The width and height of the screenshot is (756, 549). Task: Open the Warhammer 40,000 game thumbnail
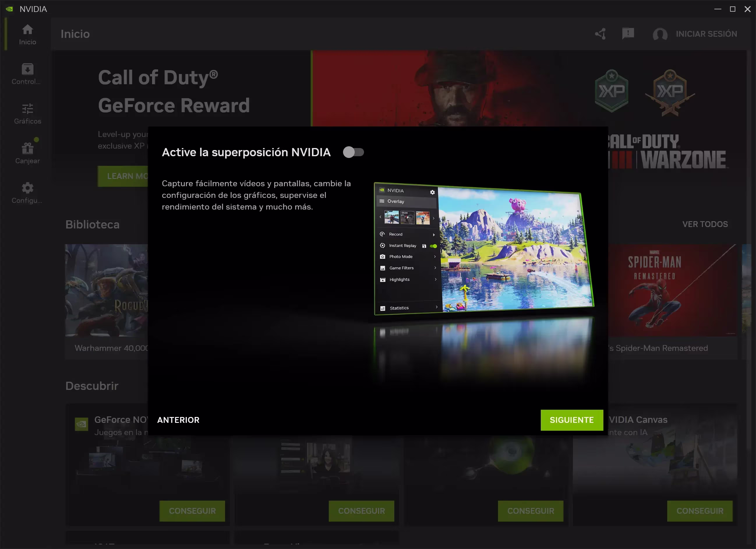(107, 290)
